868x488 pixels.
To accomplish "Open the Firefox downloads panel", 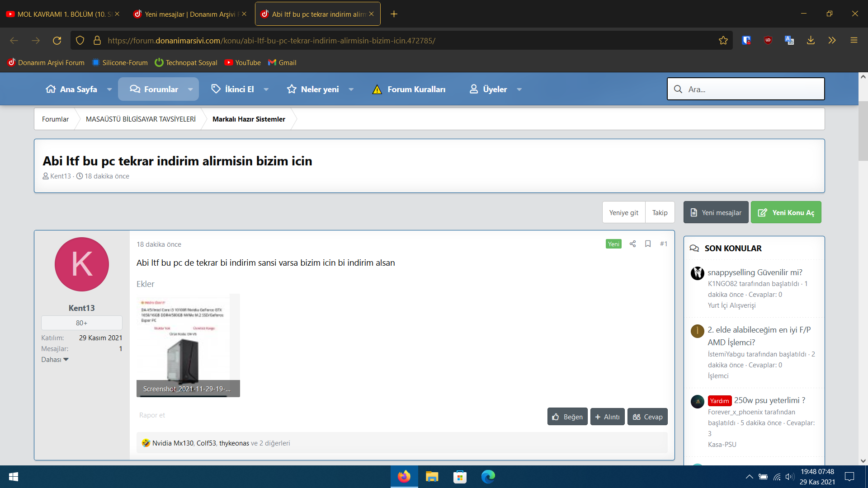I will pos(811,41).
